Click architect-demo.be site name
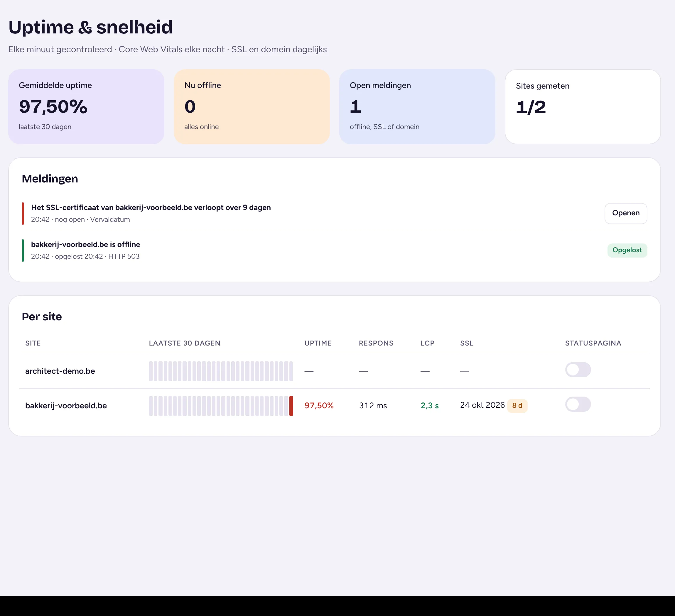The image size is (675, 616). click(x=60, y=371)
